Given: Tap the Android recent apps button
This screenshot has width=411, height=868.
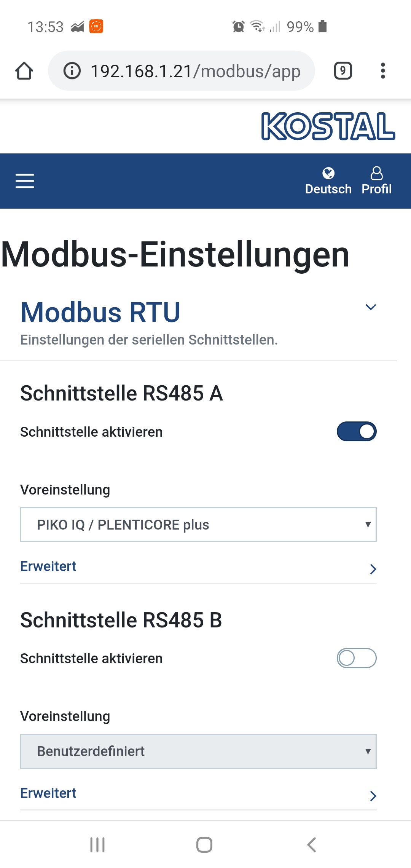Looking at the screenshot, I should (97, 845).
